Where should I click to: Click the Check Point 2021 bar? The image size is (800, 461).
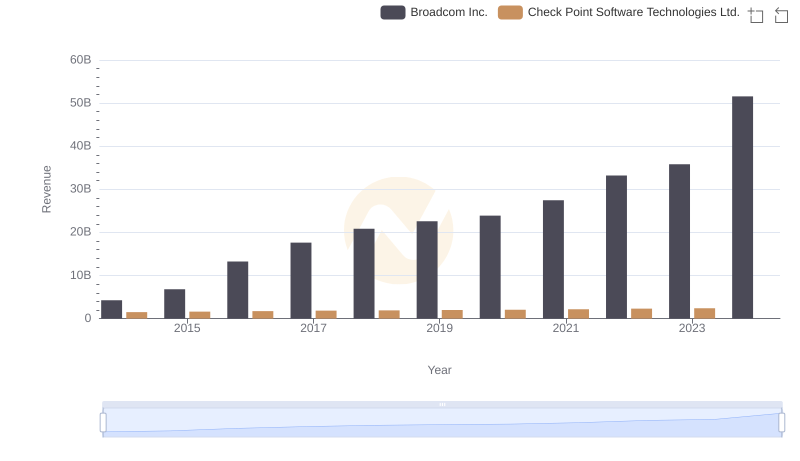pyautogui.click(x=579, y=314)
